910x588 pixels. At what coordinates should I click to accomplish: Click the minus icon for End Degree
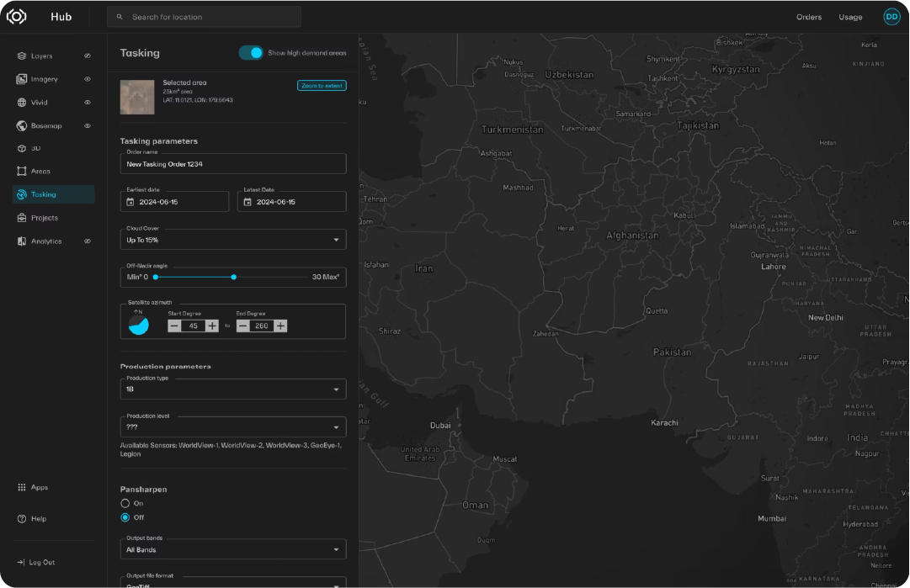point(243,326)
